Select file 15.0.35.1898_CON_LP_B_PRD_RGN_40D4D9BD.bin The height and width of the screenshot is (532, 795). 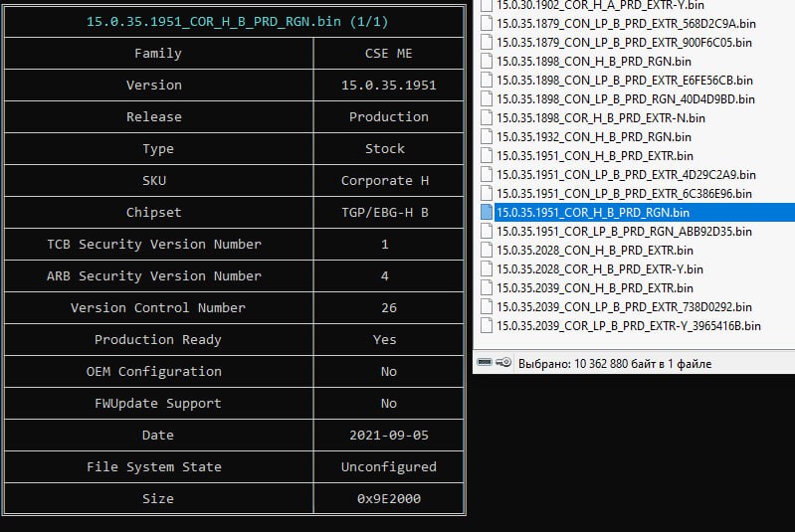(625, 98)
